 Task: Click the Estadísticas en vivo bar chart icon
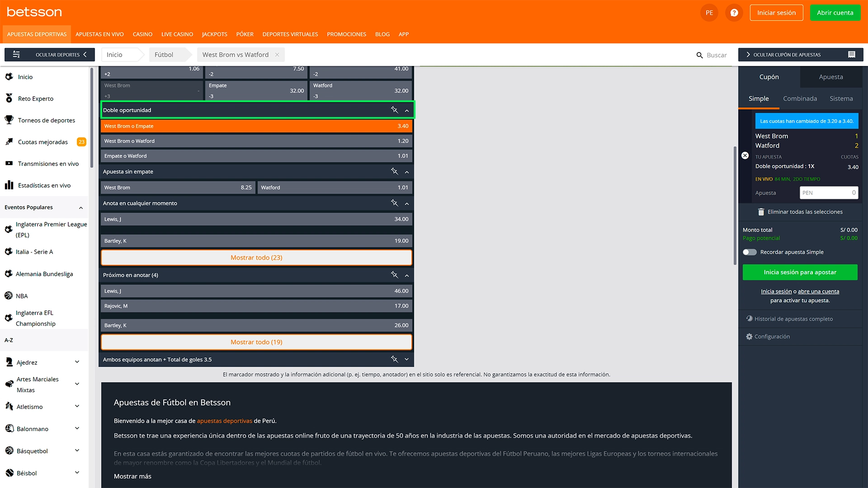(9, 185)
